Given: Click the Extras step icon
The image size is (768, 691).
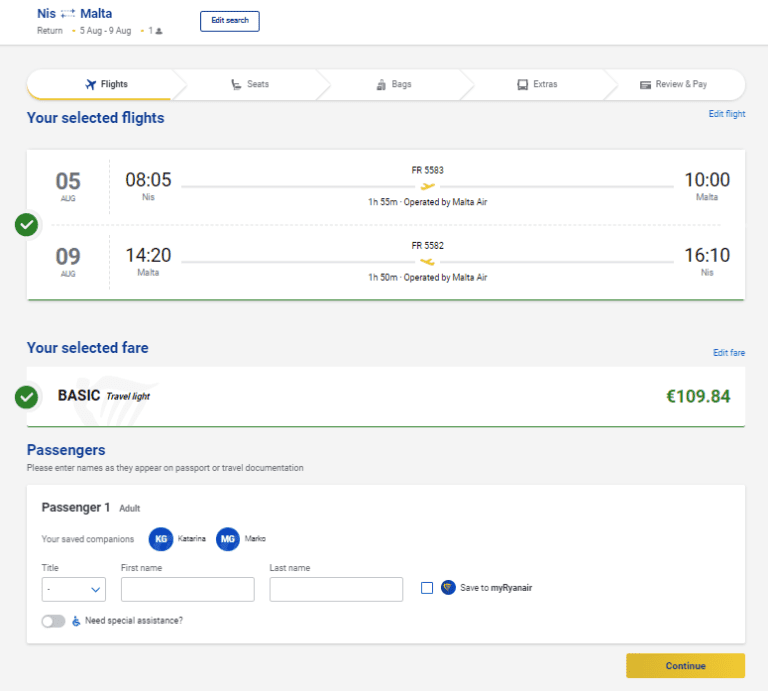Looking at the screenshot, I should pos(523,84).
